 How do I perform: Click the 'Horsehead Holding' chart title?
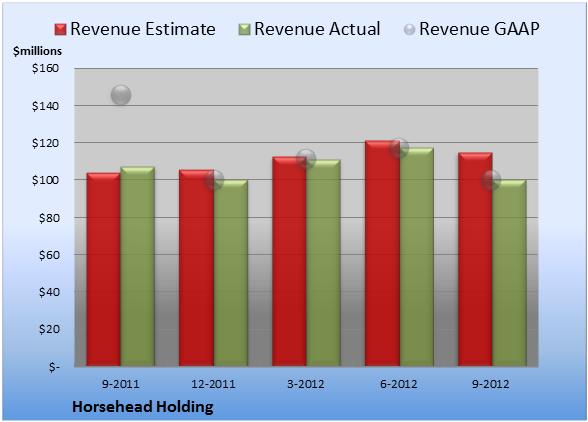[142, 407]
